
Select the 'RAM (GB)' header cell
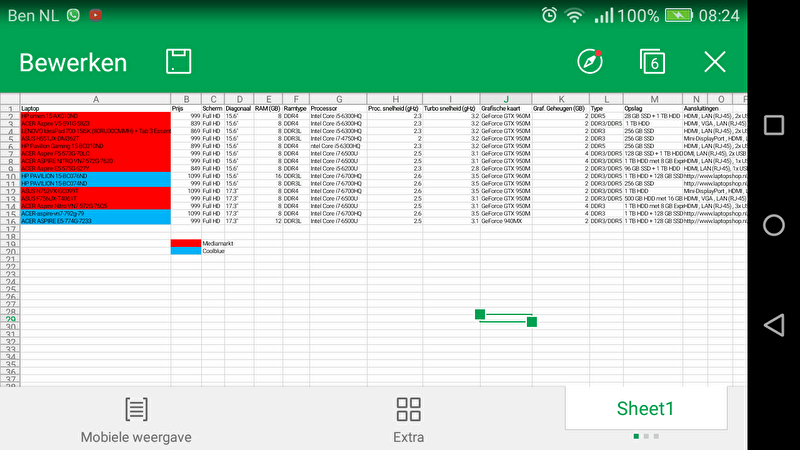click(268, 108)
